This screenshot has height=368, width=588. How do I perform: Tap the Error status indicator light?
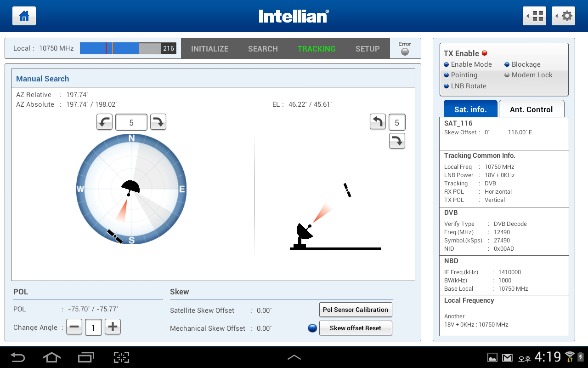(405, 52)
